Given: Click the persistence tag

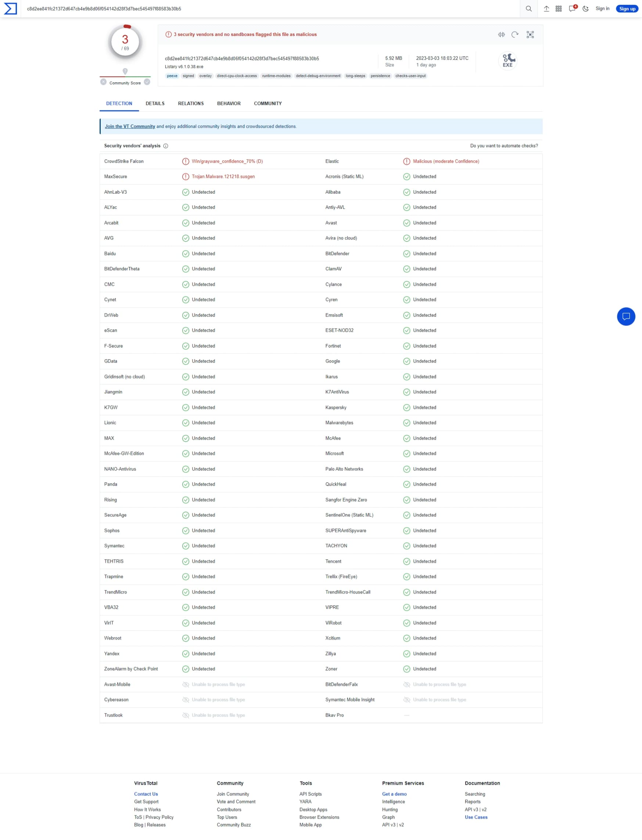Looking at the screenshot, I should tap(380, 76).
